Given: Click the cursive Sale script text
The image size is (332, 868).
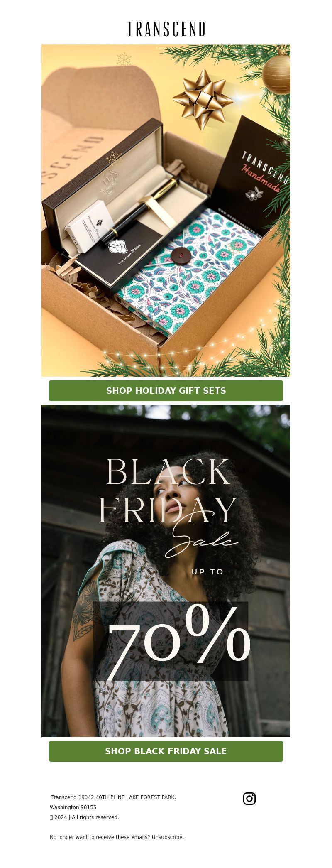Looking at the screenshot, I should coord(201,536).
